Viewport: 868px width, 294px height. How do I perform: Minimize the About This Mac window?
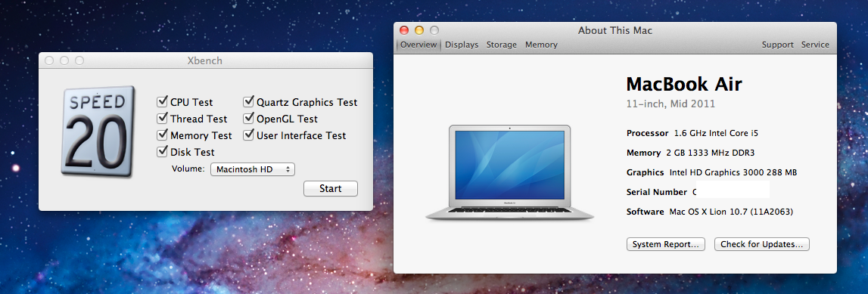click(419, 30)
